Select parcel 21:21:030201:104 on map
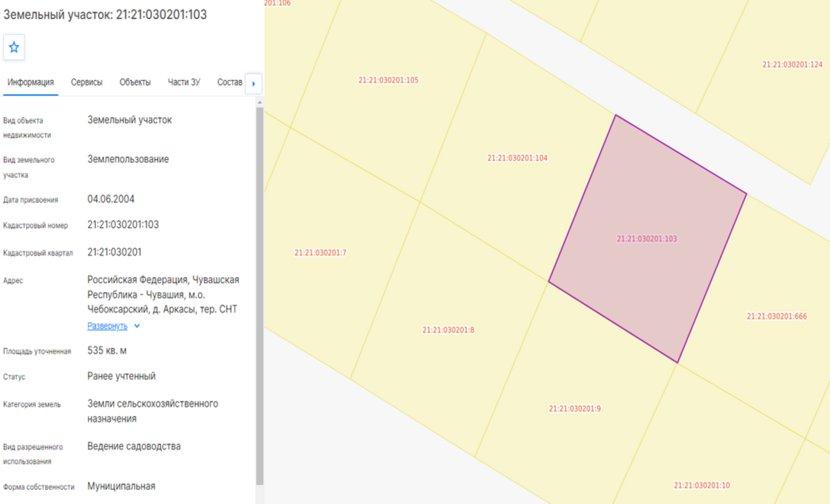Screen dimensions: 830x504 tap(517, 158)
